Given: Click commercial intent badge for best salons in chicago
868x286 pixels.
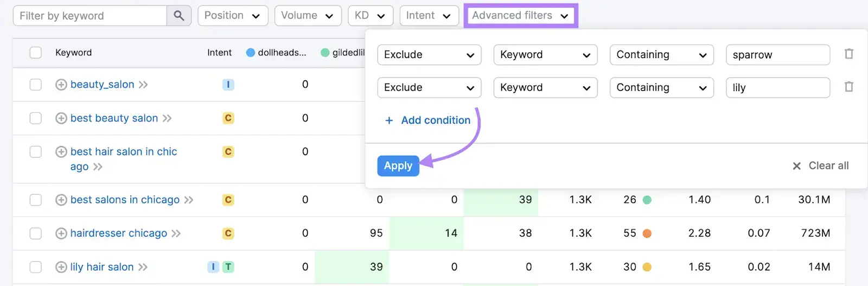Looking at the screenshot, I should point(228,200).
